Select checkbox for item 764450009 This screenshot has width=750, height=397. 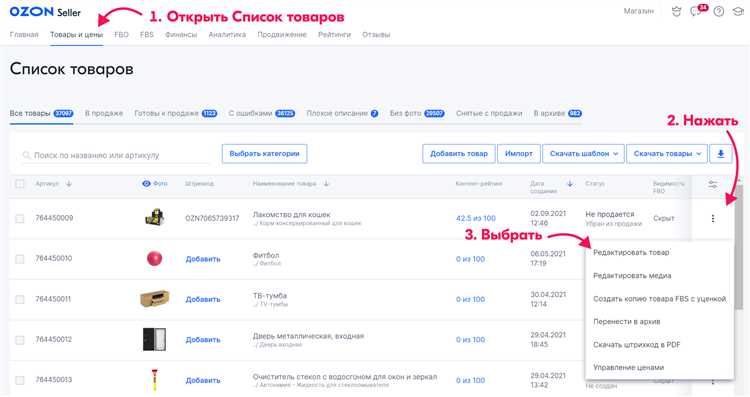point(20,219)
